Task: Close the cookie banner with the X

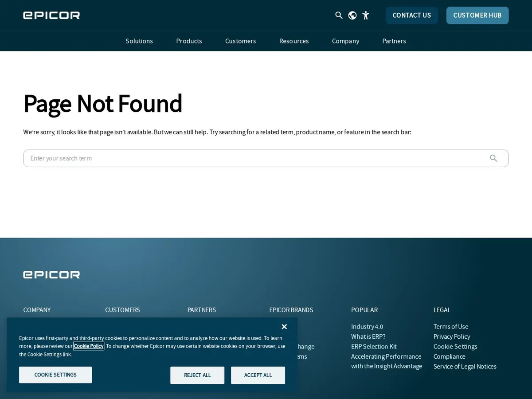Action: pos(284,327)
